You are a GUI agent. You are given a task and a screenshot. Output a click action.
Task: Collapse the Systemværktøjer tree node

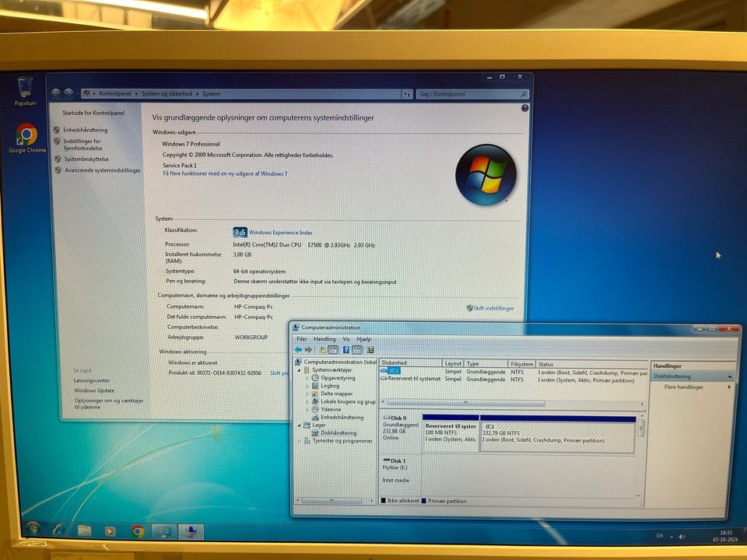(300, 370)
